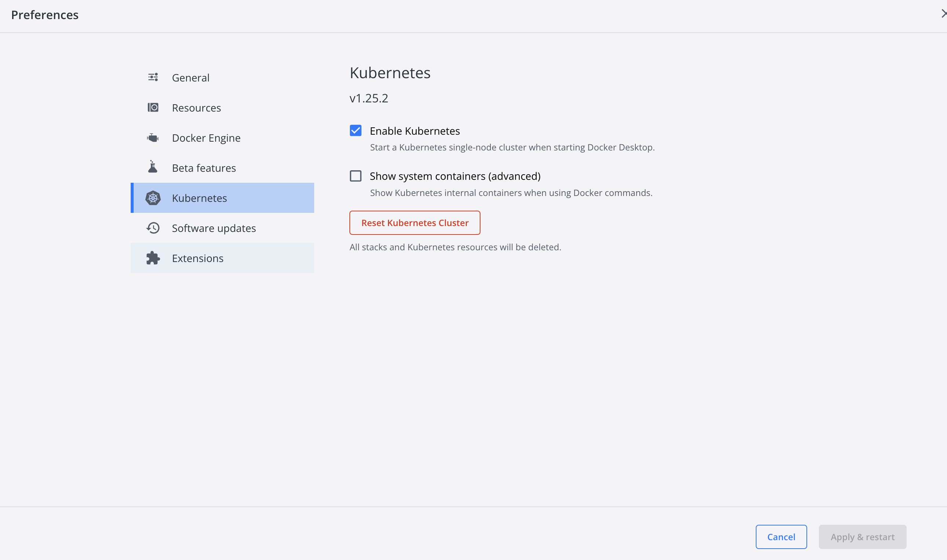Click the Extensions puzzle piece icon
Image resolution: width=947 pixels, height=560 pixels.
point(153,258)
